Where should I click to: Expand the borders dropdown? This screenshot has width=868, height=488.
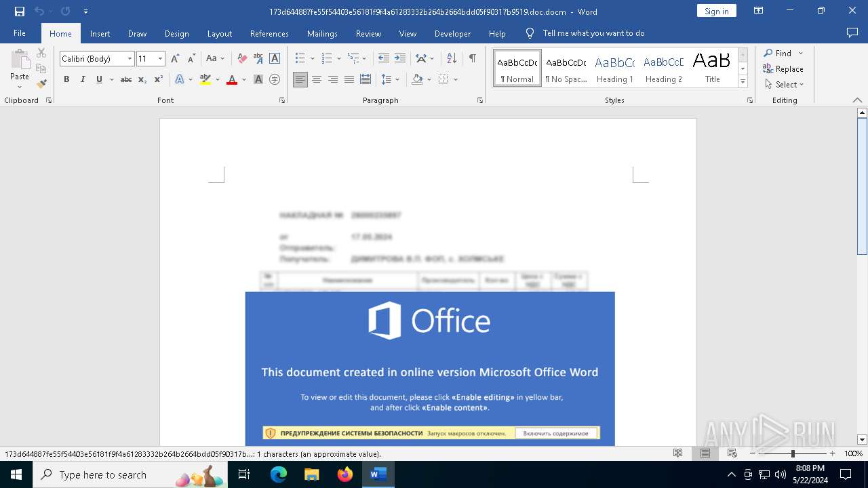[x=456, y=79]
